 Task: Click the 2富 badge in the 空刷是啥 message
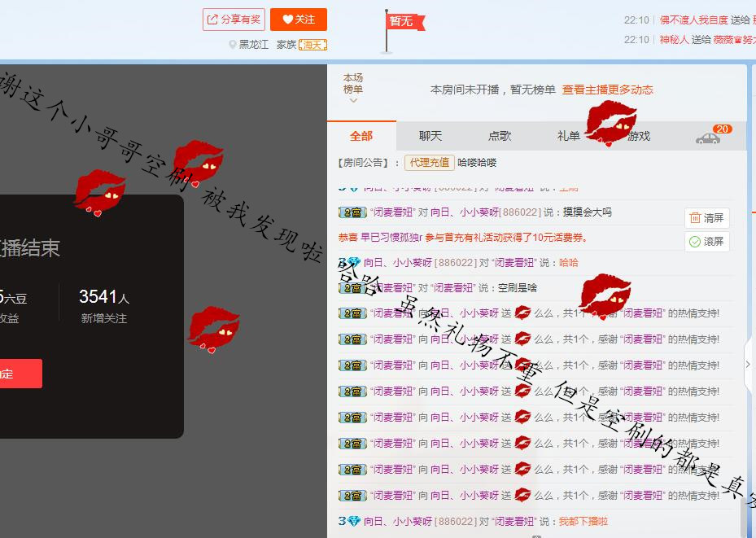pos(352,288)
